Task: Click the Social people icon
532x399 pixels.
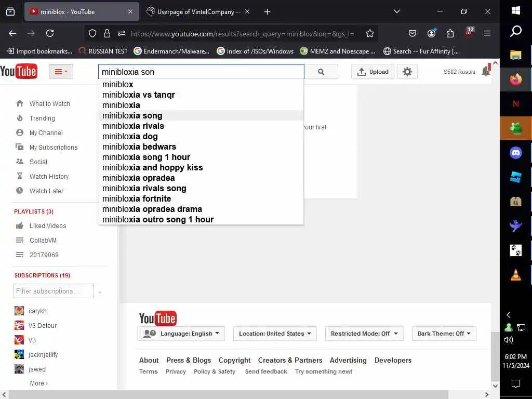Action: 20,162
